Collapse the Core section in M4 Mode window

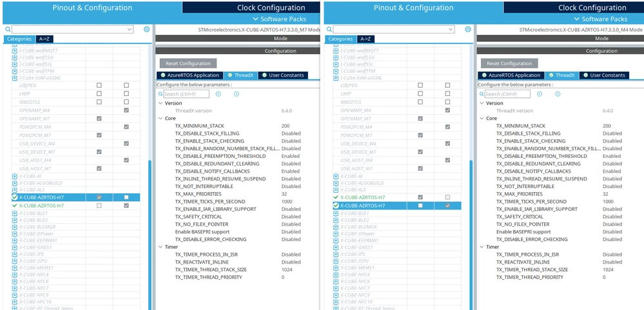tap(482, 118)
